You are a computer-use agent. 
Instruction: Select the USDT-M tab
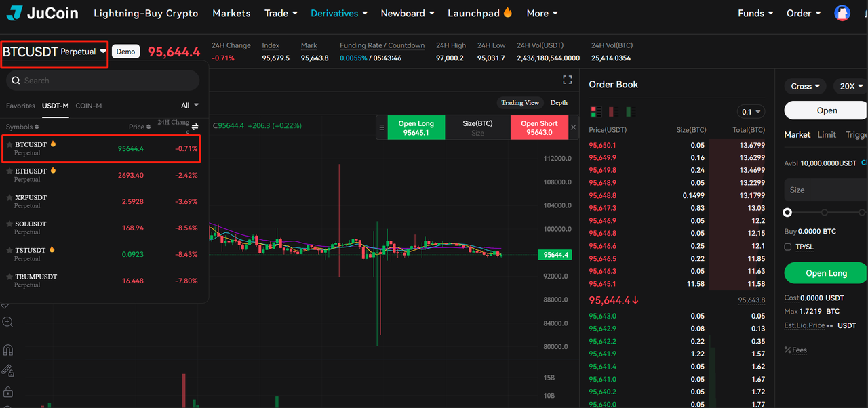56,106
